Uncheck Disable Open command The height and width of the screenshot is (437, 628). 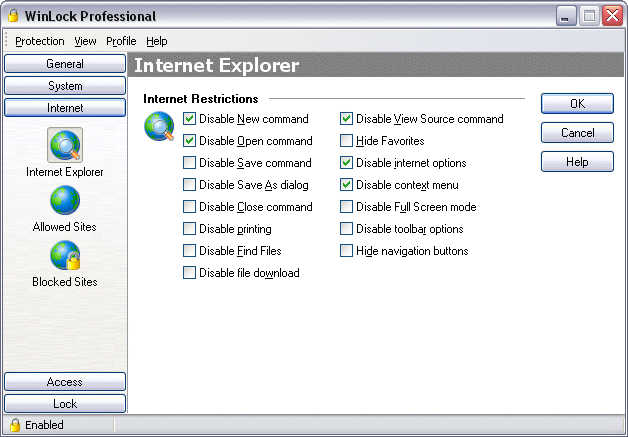[x=189, y=141]
